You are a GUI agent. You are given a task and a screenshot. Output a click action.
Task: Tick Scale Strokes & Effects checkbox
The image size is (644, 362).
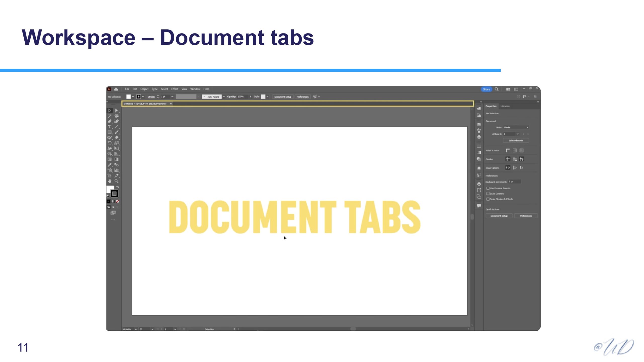point(488,199)
